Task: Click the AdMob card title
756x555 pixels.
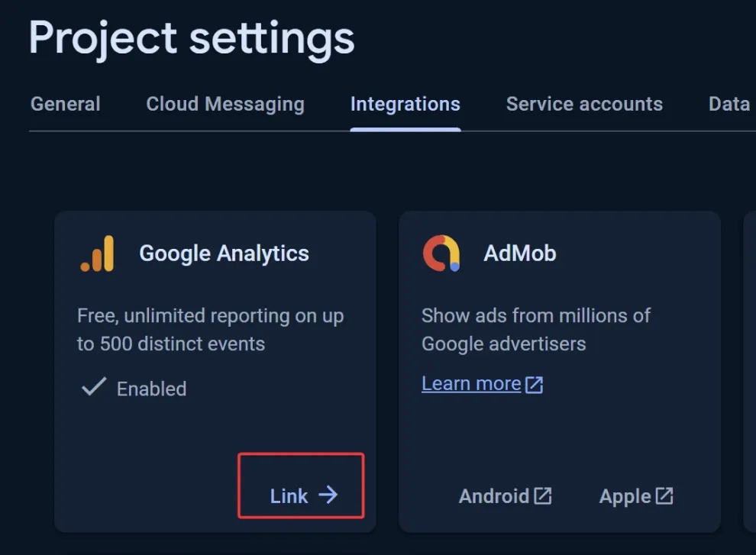Action: coord(520,253)
